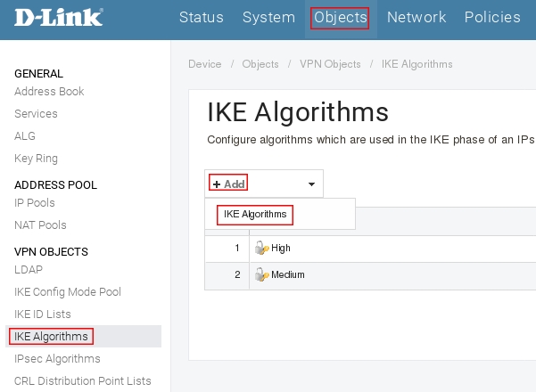
Task: Select the Objects tab
Action: [340, 18]
